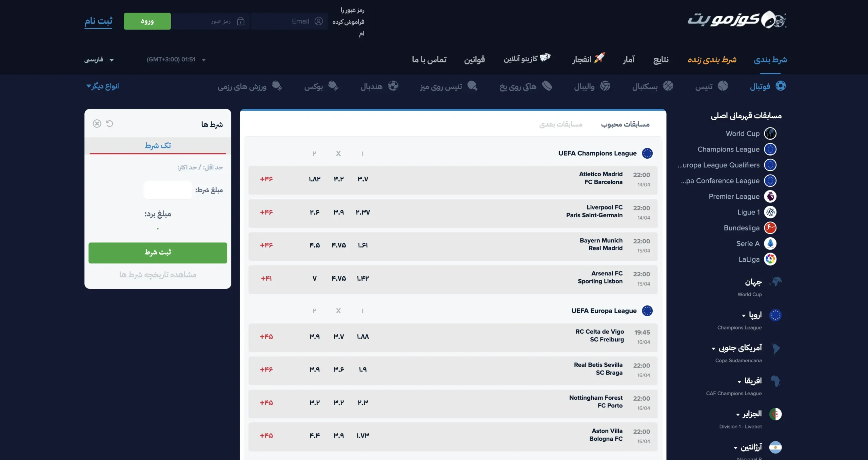Open the شرط بندی زنده menu

click(712, 60)
